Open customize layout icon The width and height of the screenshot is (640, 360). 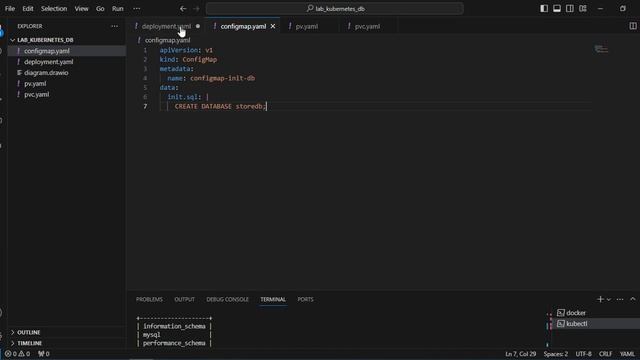[x=583, y=9]
